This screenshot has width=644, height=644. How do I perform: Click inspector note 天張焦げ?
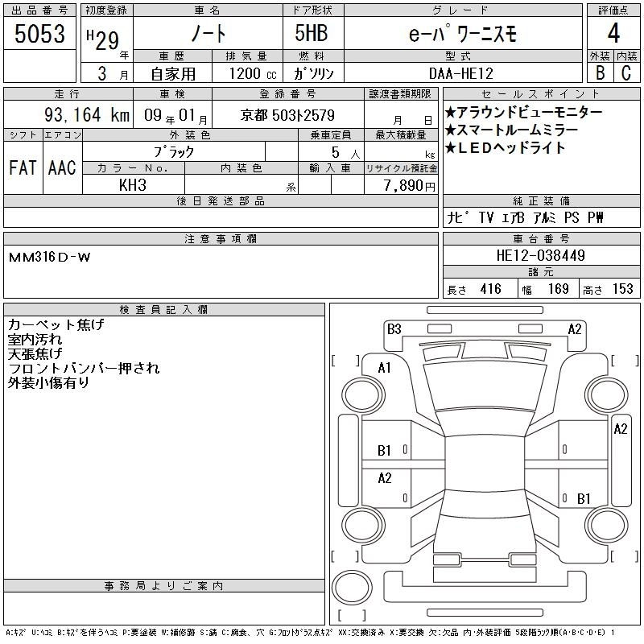point(35,354)
